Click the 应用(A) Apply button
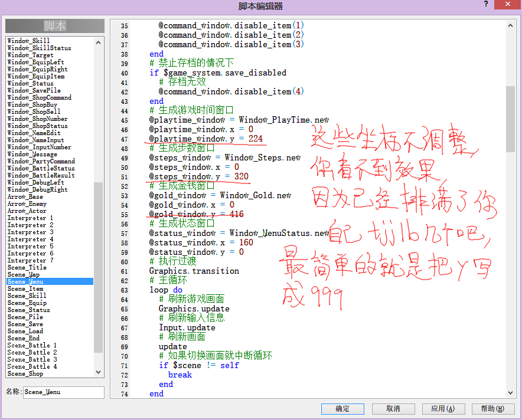The image size is (522, 420). point(443,409)
